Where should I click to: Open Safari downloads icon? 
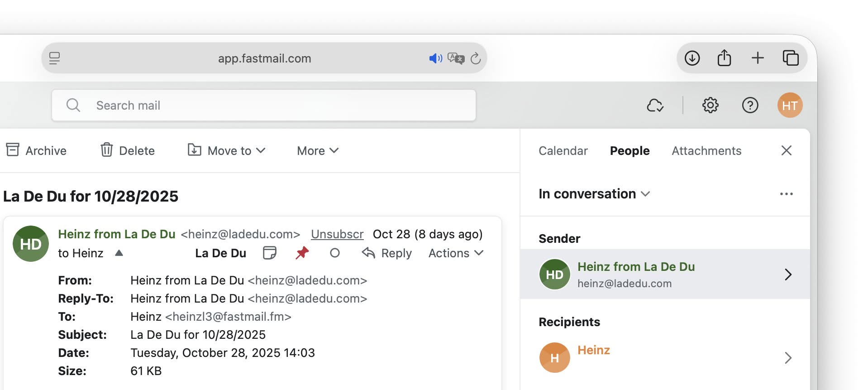click(x=692, y=58)
